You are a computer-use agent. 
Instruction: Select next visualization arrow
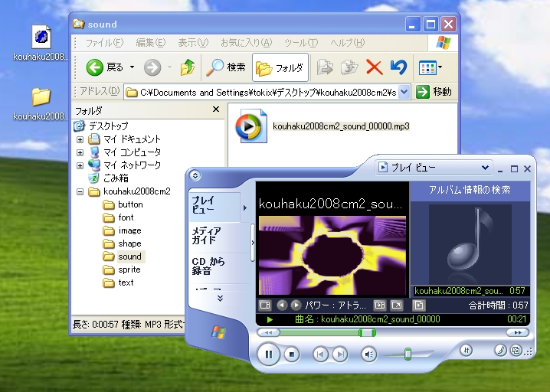click(x=296, y=305)
